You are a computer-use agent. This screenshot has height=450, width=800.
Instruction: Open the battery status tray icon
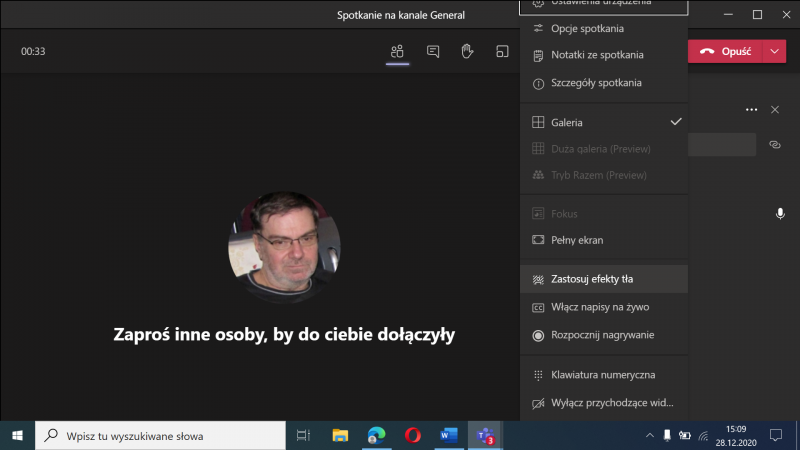click(684, 436)
